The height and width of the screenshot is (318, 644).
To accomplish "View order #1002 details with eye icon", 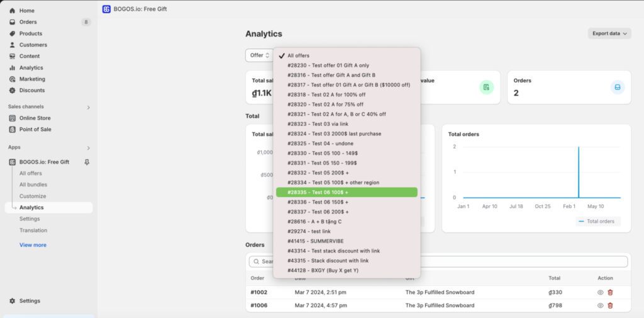I will tap(600, 292).
